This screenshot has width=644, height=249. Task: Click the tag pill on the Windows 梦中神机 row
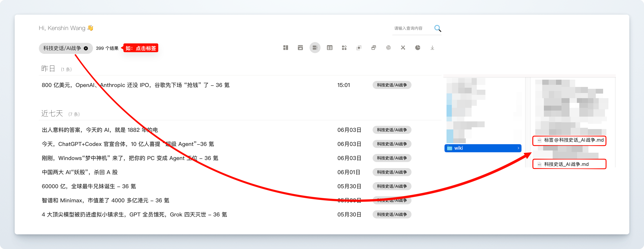(x=392, y=158)
